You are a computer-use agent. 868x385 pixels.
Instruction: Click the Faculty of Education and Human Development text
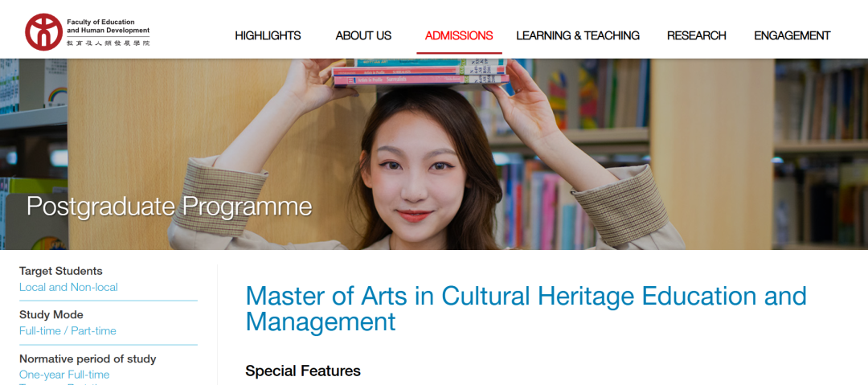click(x=108, y=26)
